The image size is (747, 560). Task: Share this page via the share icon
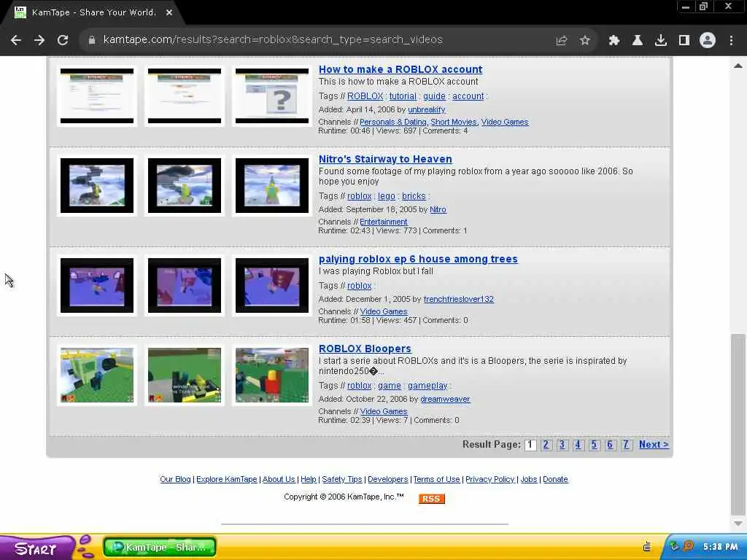point(562,41)
